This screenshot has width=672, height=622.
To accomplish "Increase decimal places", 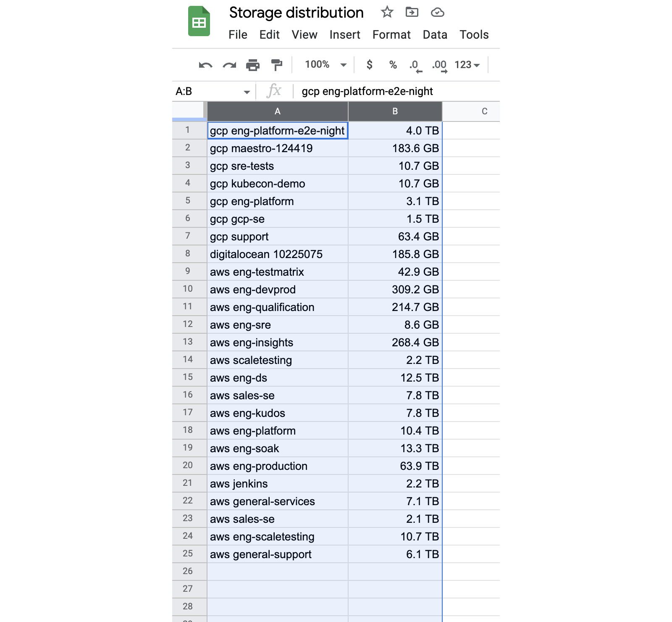I will click(x=439, y=66).
